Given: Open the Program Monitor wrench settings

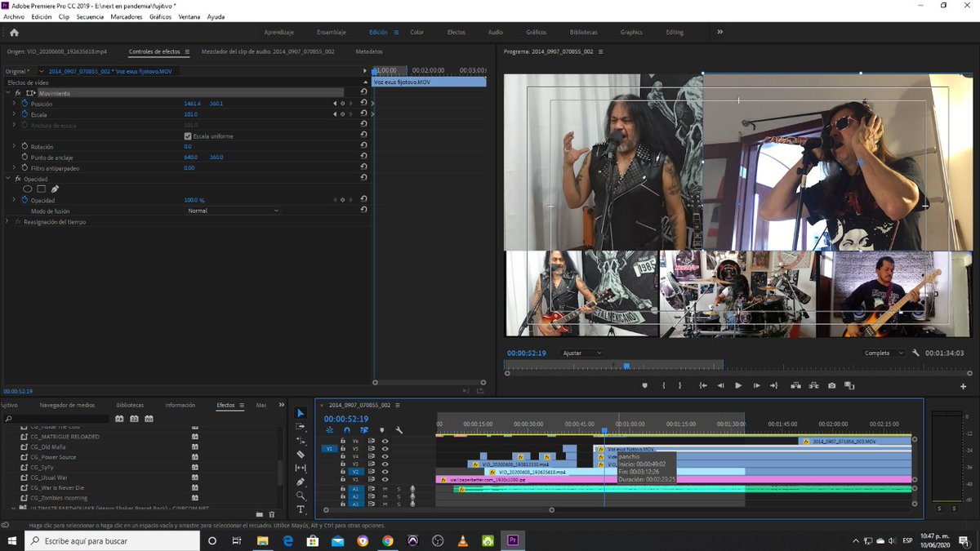Looking at the screenshot, I should pyautogui.click(x=916, y=353).
